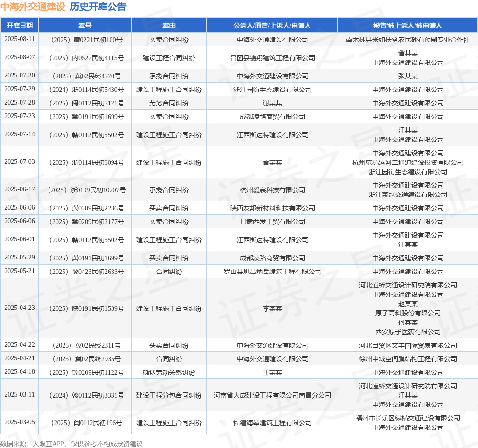Select the date 2025-07-14

[x=20, y=134]
